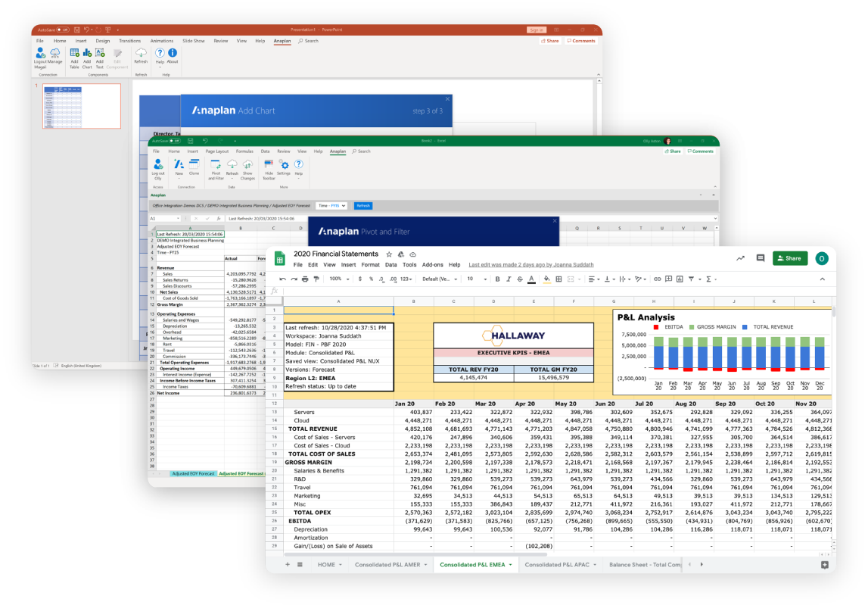Click Logout Magali in PowerPoint Anaplan ribbon
Viewport: 868px width, 605px height.
[x=40, y=58]
